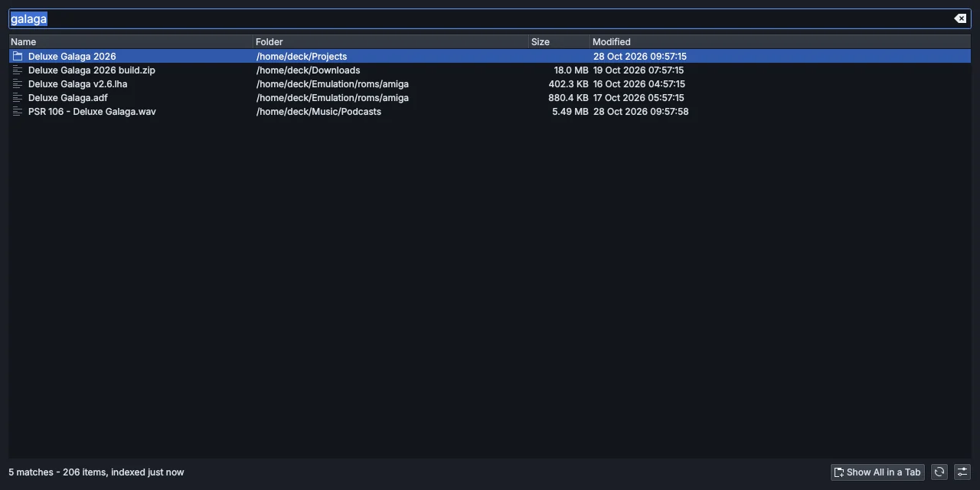980x490 pixels.
Task: Sort results by Name column header
Action: [x=131, y=41]
